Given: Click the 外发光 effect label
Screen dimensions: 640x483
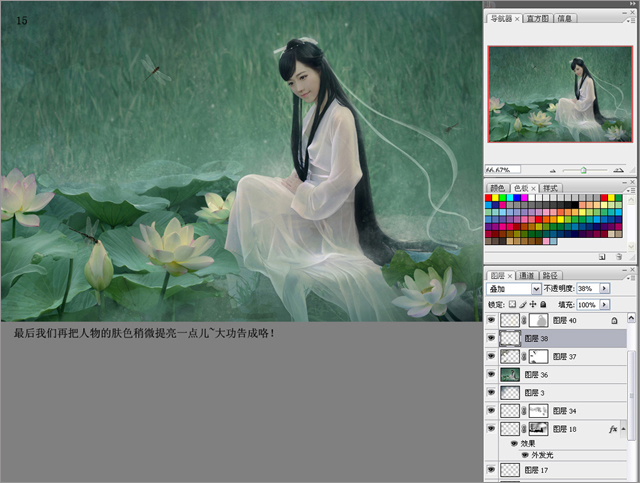Looking at the screenshot, I should [x=542, y=455].
